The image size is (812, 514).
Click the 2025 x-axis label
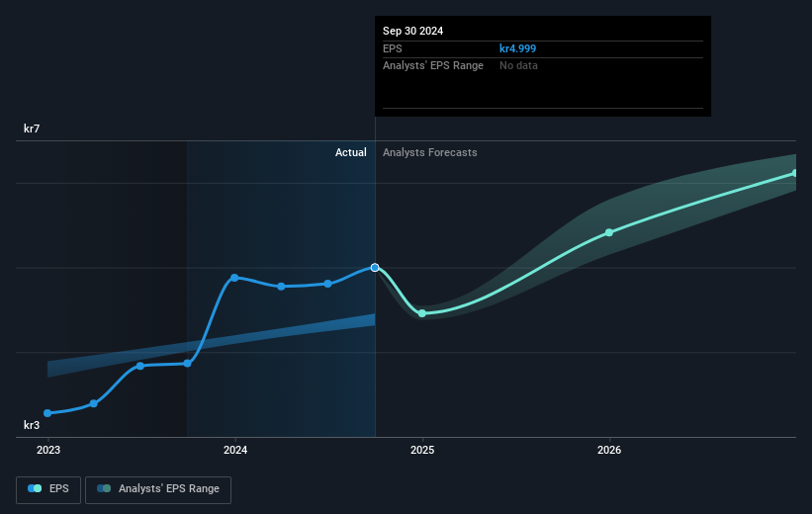pos(422,450)
